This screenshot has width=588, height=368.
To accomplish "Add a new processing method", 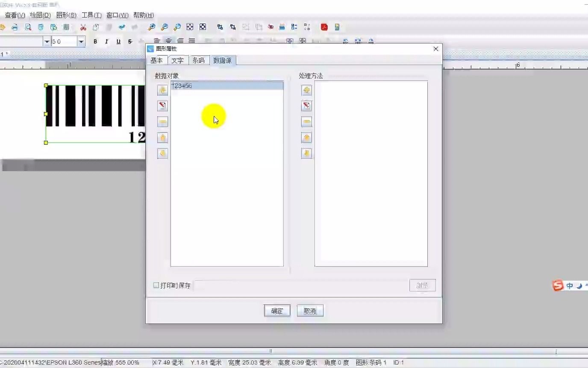I will pyautogui.click(x=306, y=90).
